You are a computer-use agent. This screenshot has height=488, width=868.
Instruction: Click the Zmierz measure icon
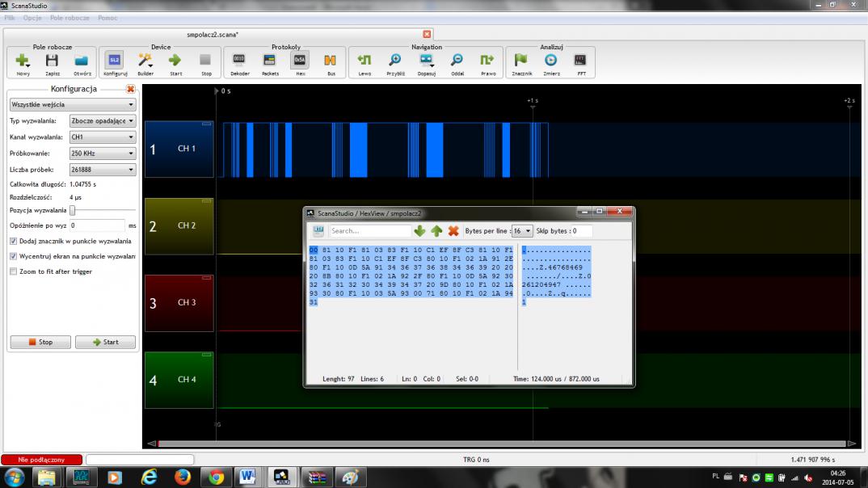(550, 61)
